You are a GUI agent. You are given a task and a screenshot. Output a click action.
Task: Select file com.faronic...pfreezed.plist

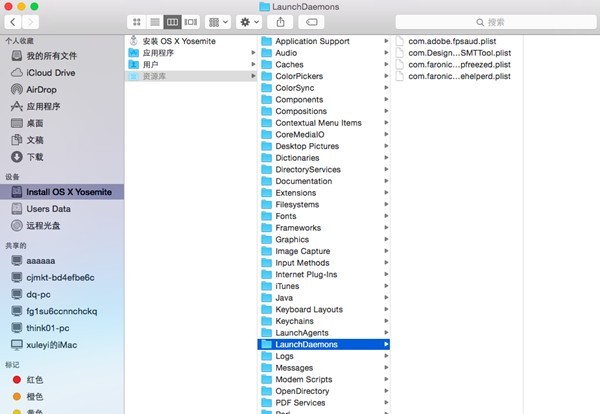pos(457,65)
